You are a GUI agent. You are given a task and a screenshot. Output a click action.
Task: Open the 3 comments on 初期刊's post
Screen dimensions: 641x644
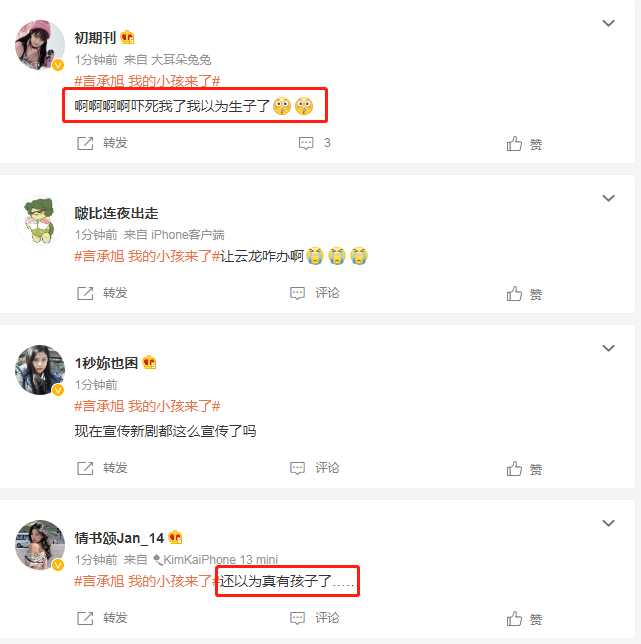pyautogui.click(x=314, y=143)
